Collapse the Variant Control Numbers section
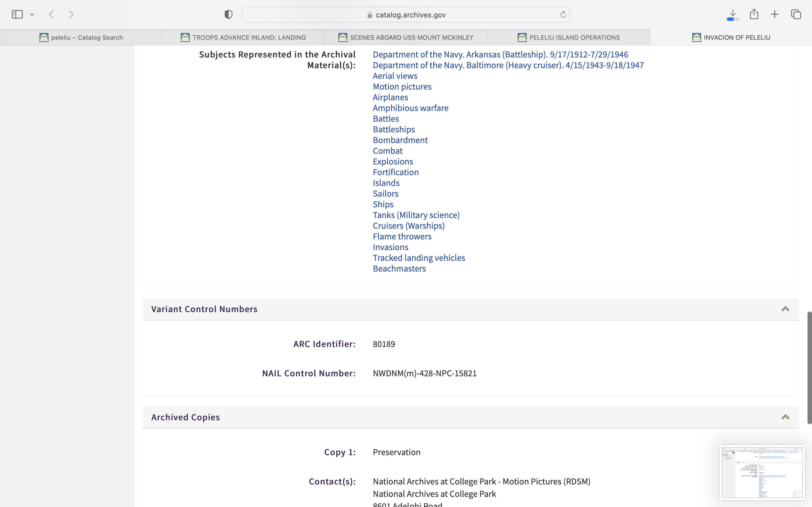 [785, 309]
